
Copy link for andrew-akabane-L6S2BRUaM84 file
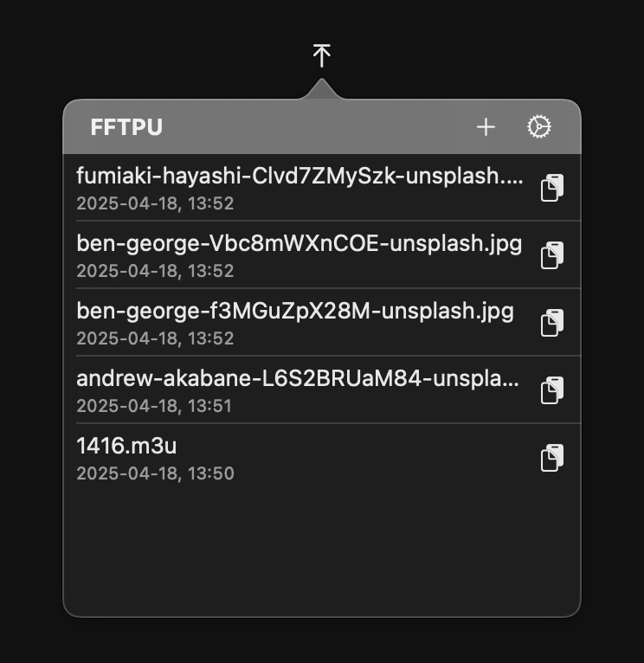pyautogui.click(x=552, y=389)
